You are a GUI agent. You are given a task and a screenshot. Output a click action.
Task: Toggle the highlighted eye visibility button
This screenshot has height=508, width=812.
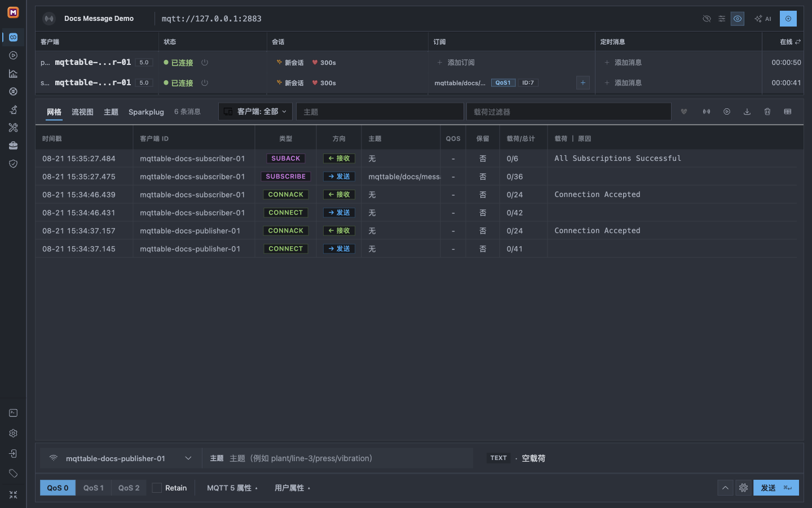click(738, 19)
